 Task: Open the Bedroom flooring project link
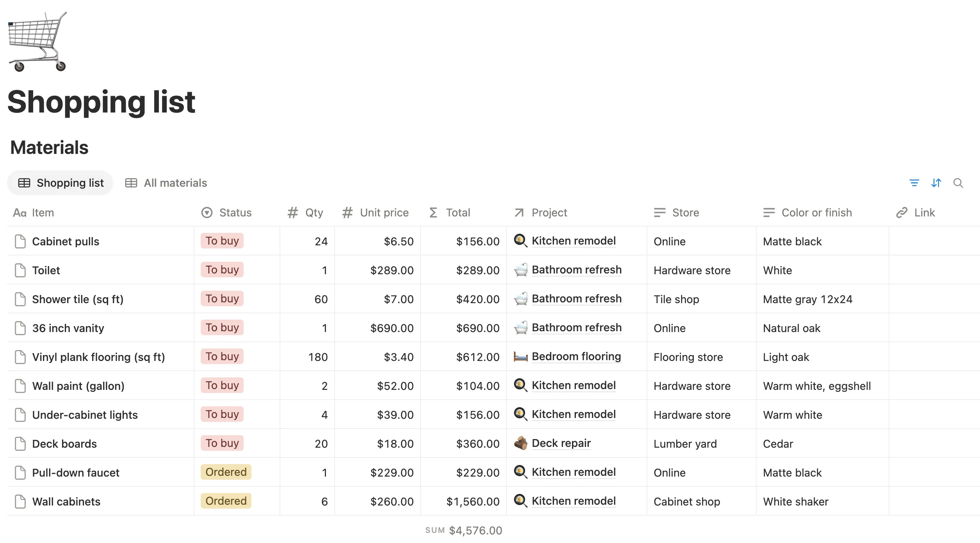click(576, 357)
